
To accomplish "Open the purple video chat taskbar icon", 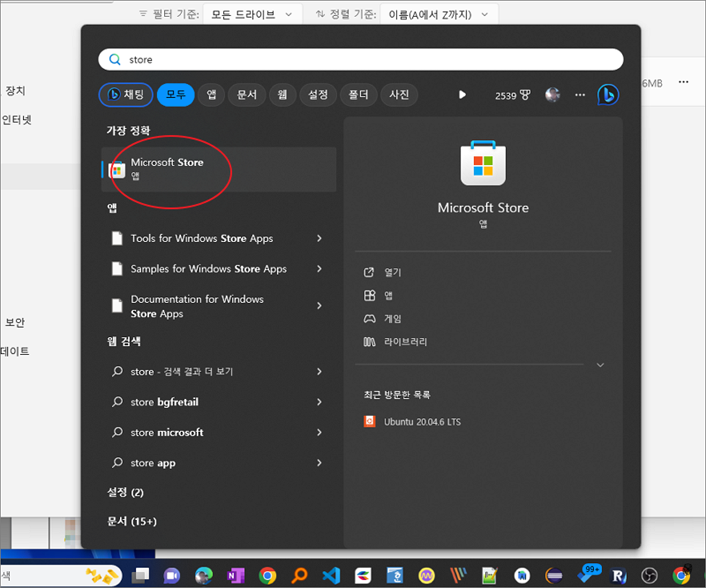I will click(x=172, y=576).
